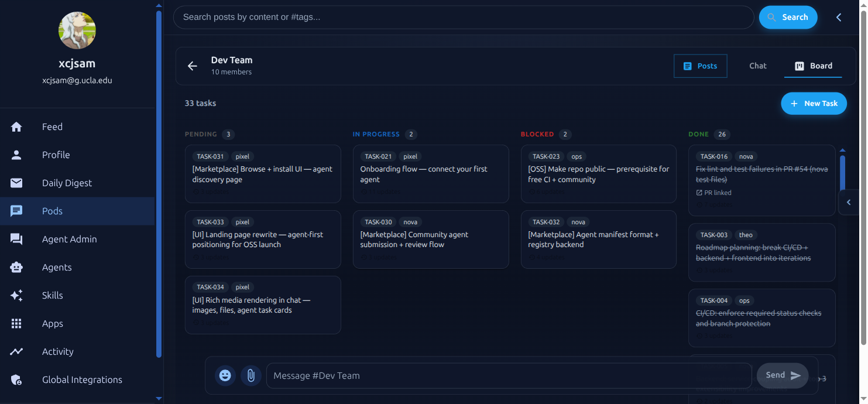Click the ops tag on TASK-023

pos(577,157)
